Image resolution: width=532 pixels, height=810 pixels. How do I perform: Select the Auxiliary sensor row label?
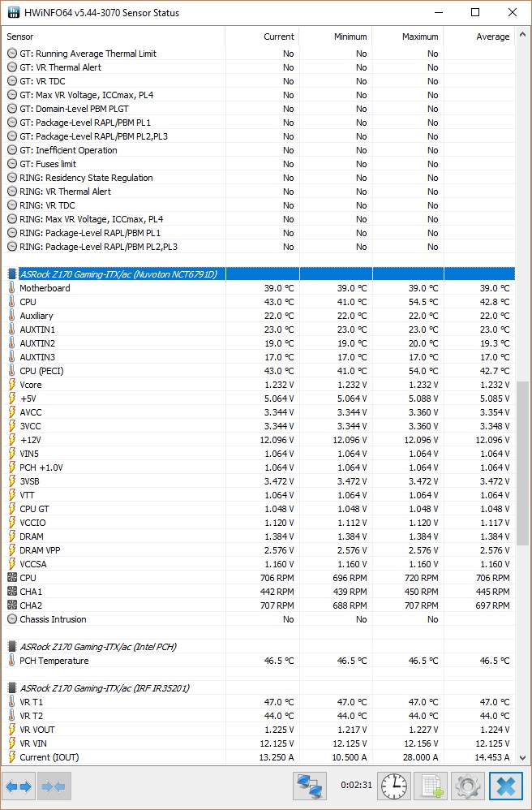(36, 316)
